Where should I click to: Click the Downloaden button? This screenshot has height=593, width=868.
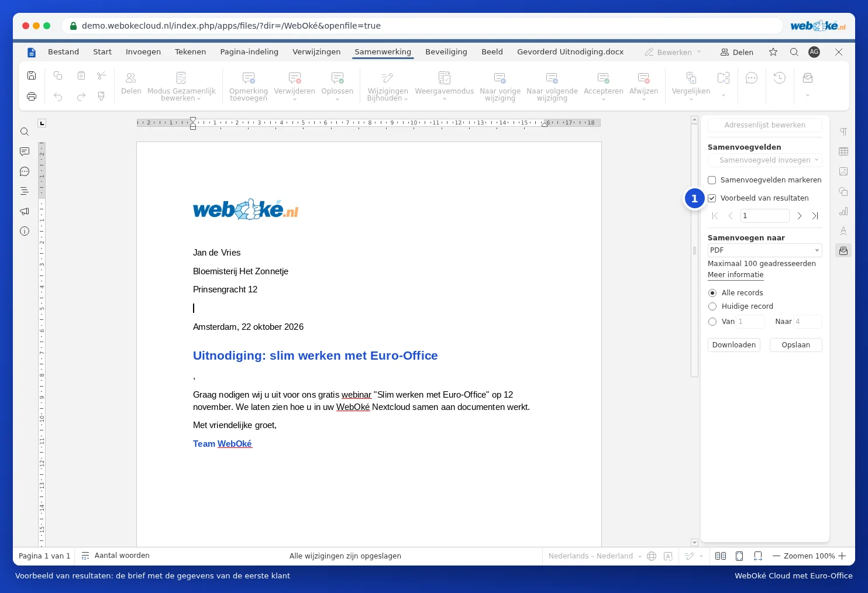click(x=734, y=345)
